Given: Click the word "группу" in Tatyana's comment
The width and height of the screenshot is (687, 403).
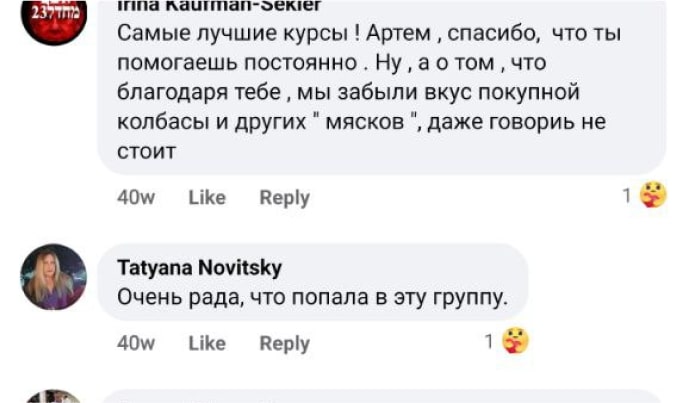Looking at the screenshot, I should coord(473,297).
